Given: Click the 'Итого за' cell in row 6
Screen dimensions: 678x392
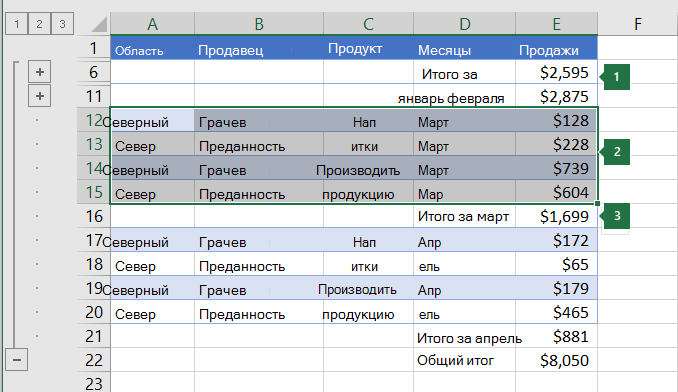Looking at the screenshot, I should (464, 72).
